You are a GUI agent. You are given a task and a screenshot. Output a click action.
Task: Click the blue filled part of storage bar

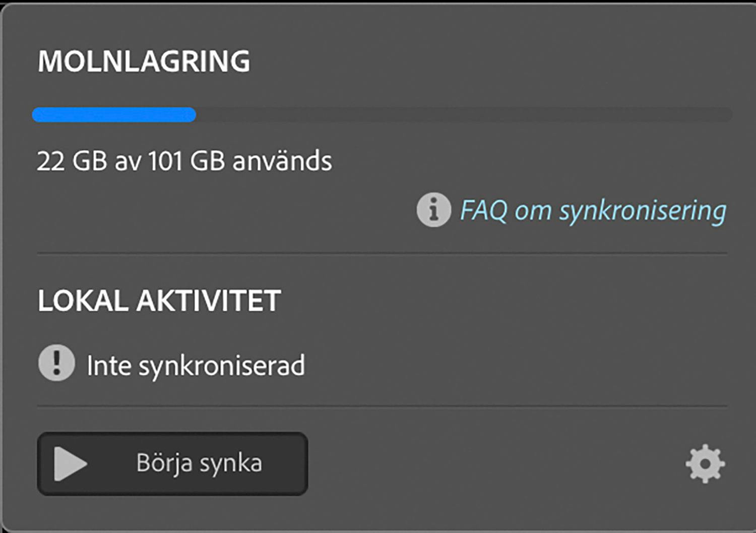(x=114, y=115)
